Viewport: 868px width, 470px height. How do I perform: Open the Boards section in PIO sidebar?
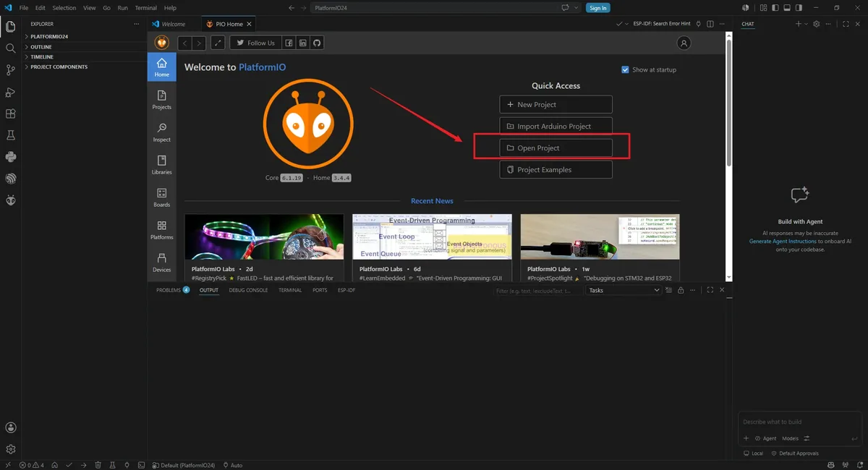[162, 197]
